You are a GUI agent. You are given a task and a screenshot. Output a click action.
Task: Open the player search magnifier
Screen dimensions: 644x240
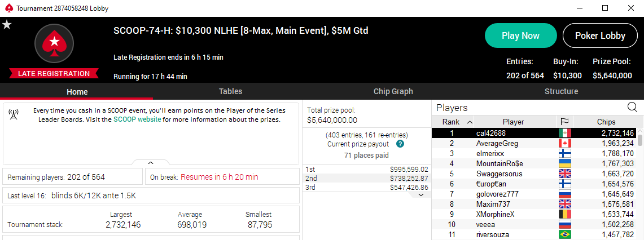(x=632, y=108)
